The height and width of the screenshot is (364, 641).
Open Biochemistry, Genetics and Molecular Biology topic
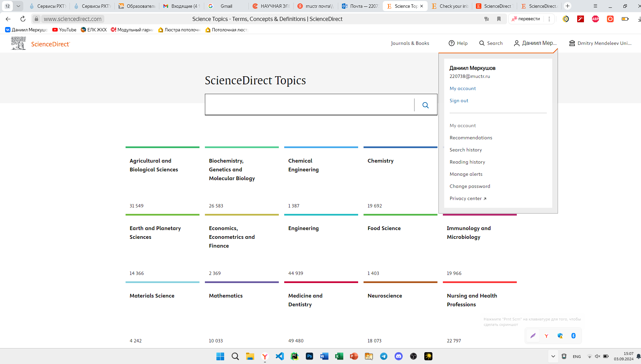(x=242, y=179)
